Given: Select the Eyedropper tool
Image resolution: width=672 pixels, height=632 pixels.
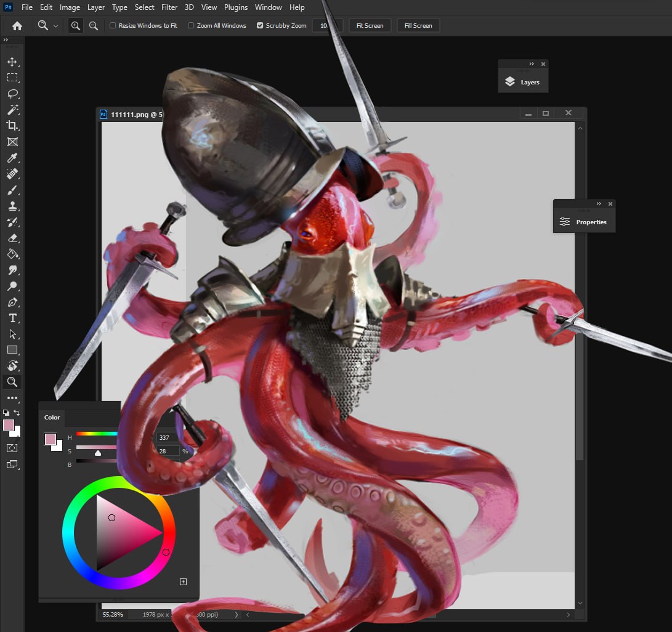Looking at the screenshot, I should [12, 158].
